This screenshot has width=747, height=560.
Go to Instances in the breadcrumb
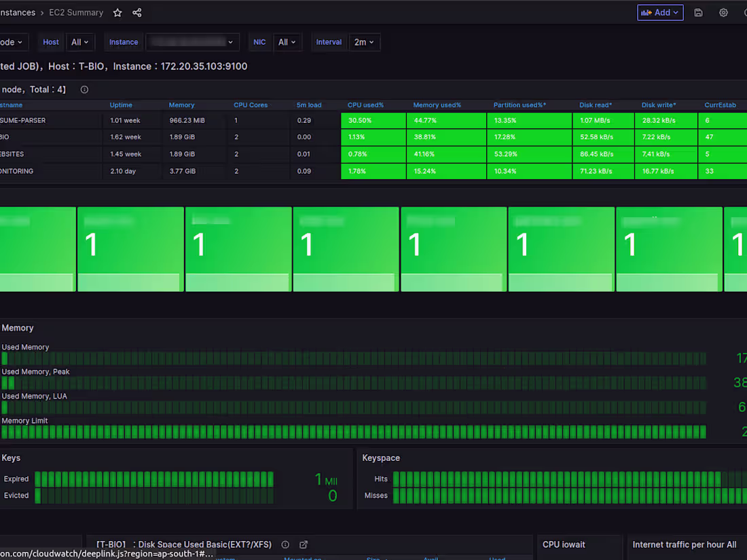tap(17, 12)
